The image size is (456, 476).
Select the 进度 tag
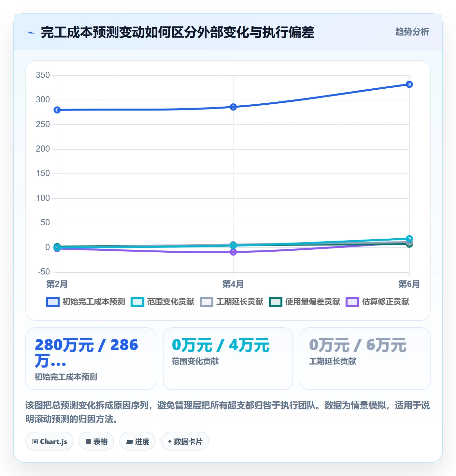click(x=137, y=441)
